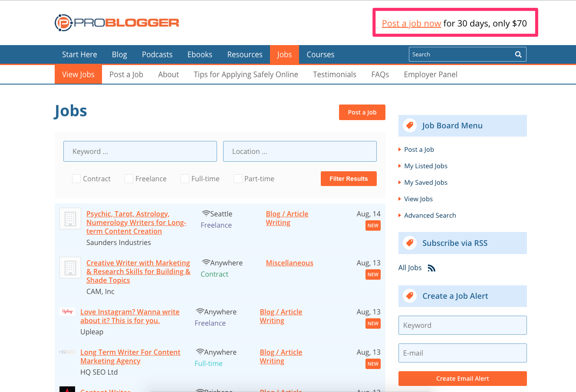Image resolution: width=576 pixels, height=392 pixels.
Task: Click the Filter Results button
Action: coord(349,179)
